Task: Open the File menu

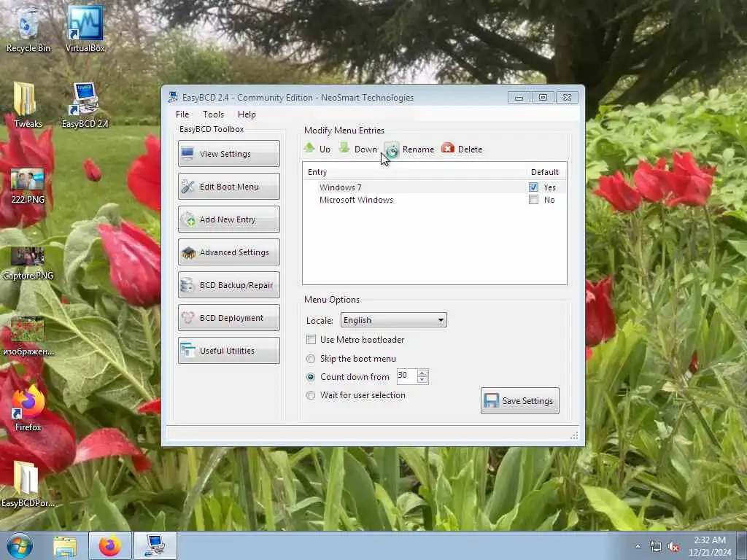Action: pos(182,114)
